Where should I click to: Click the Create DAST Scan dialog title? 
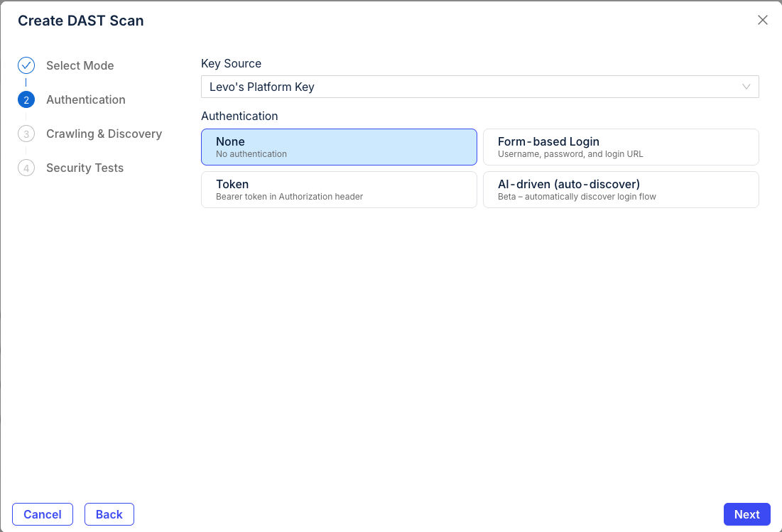pyautogui.click(x=81, y=21)
